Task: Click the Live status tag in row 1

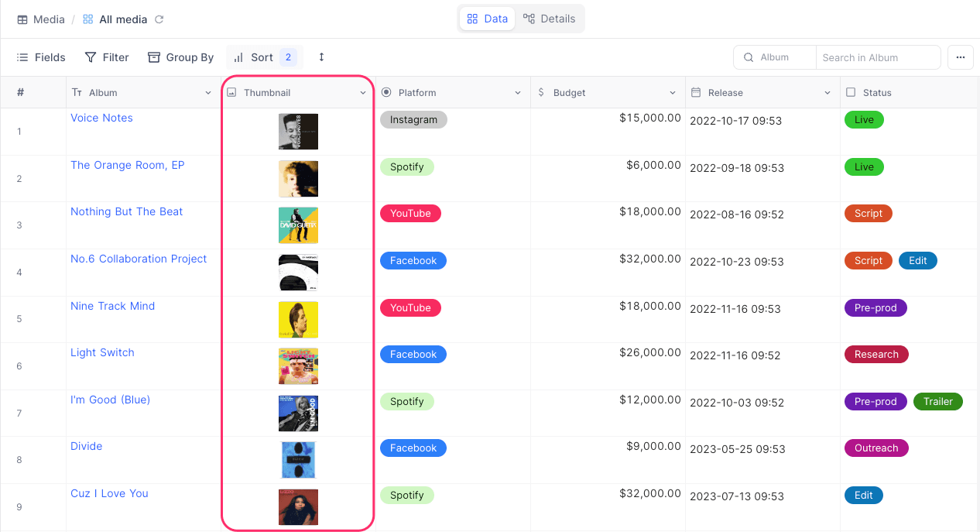Action: pos(864,120)
